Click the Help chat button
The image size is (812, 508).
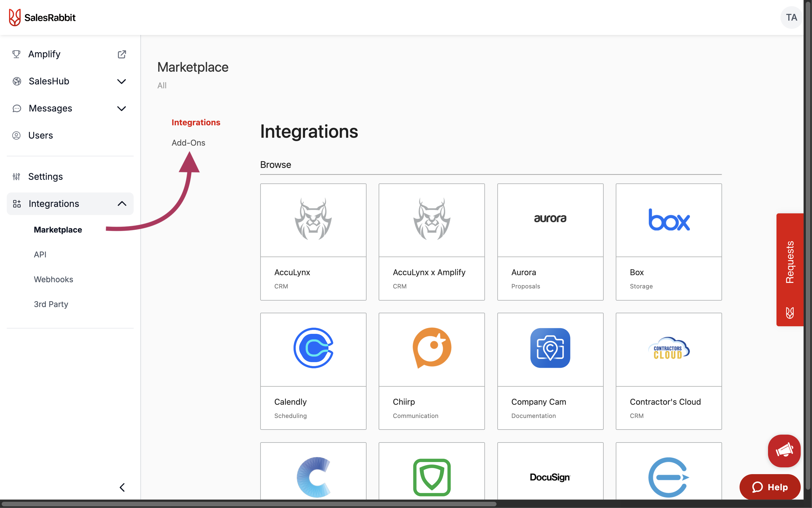point(770,487)
